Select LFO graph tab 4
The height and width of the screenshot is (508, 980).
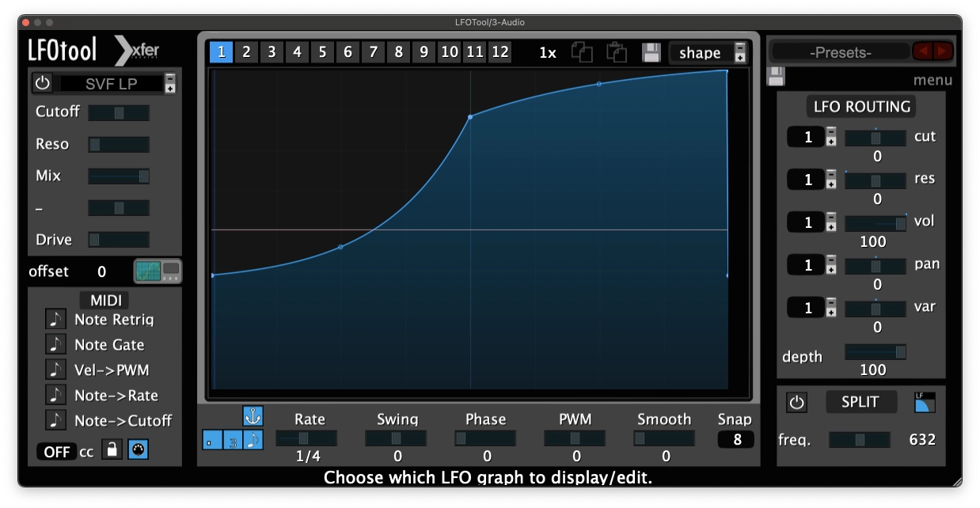(297, 52)
